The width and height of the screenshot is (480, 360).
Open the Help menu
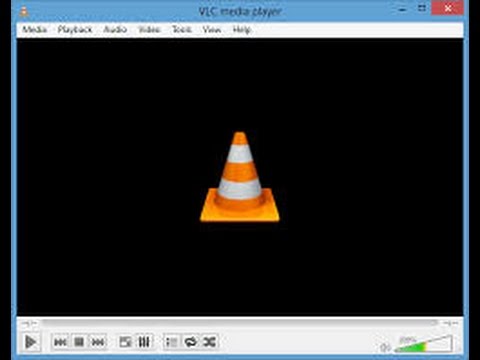pyautogui.click(x=242, y=29)
